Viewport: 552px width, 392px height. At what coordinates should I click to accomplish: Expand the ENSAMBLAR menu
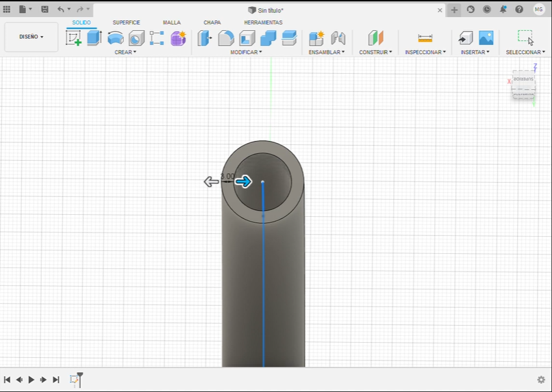pyautogui.click(x=327, y=52)
